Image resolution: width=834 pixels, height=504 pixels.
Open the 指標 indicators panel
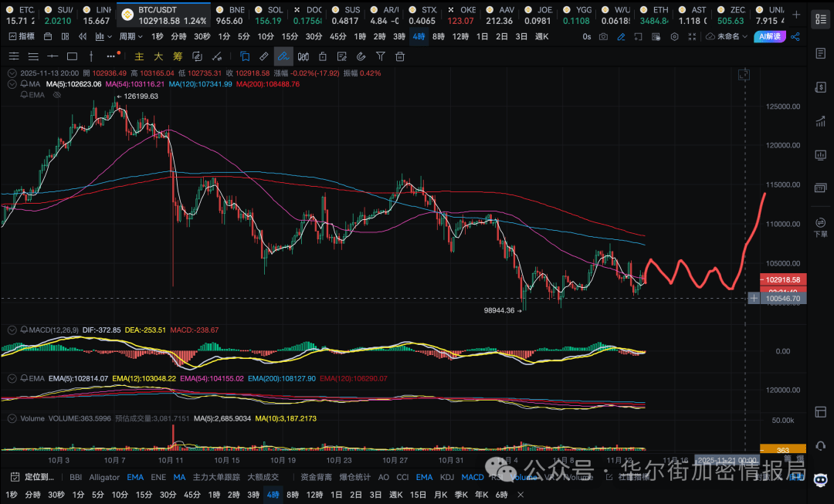point(22,37)
